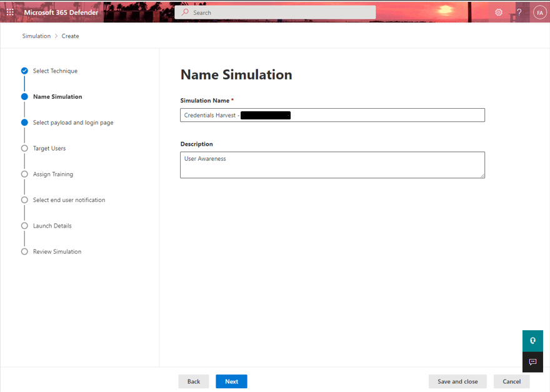Open the teal support headset panel
The width and height of the screenshot is (550, 392).
[x=532, y=341]
